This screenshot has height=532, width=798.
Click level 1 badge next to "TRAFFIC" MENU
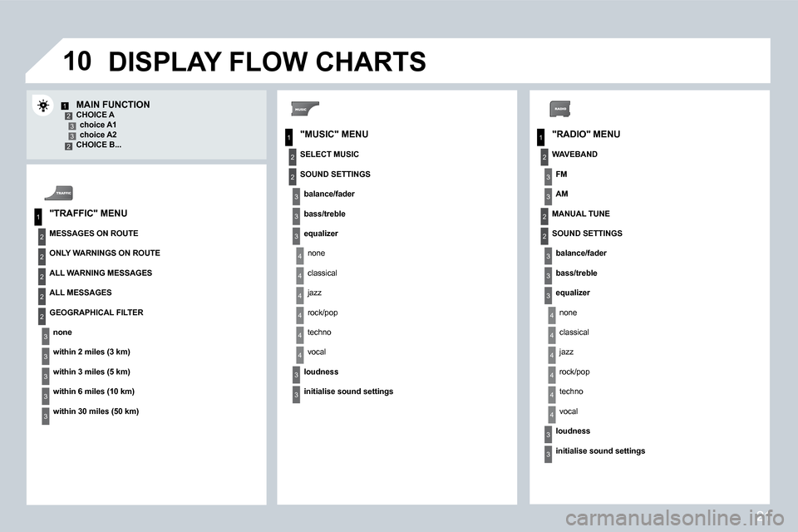tap(38, 217)
